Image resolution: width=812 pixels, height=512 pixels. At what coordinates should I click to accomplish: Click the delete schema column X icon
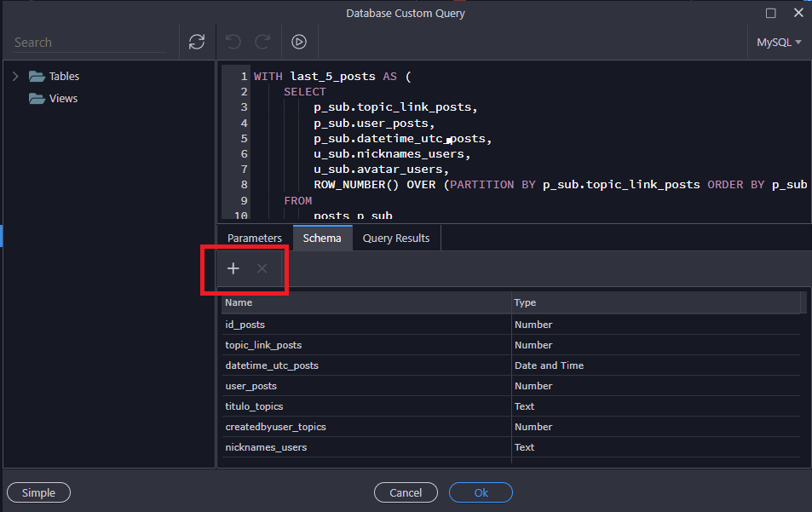[x=262, y=268]
